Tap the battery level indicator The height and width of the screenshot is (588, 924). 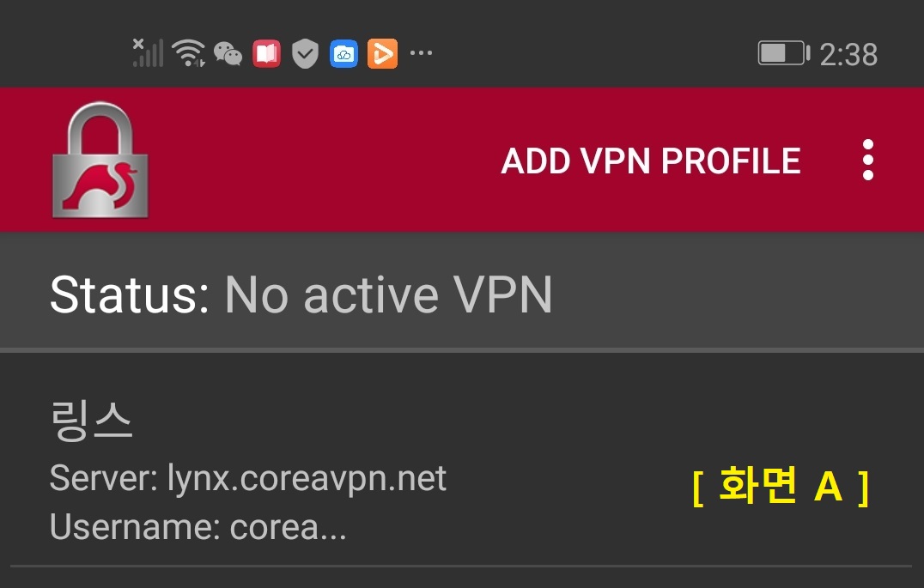(784, 53)
